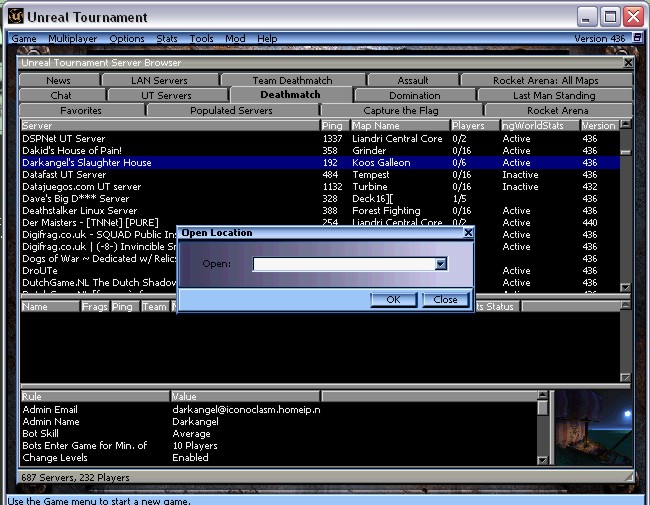
Task: Switch to the Last Man Standing tab
Action: pos(554,95)
